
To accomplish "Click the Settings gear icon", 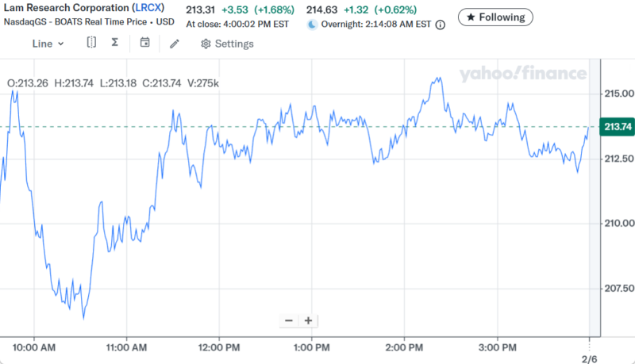I will click(206, 44).
